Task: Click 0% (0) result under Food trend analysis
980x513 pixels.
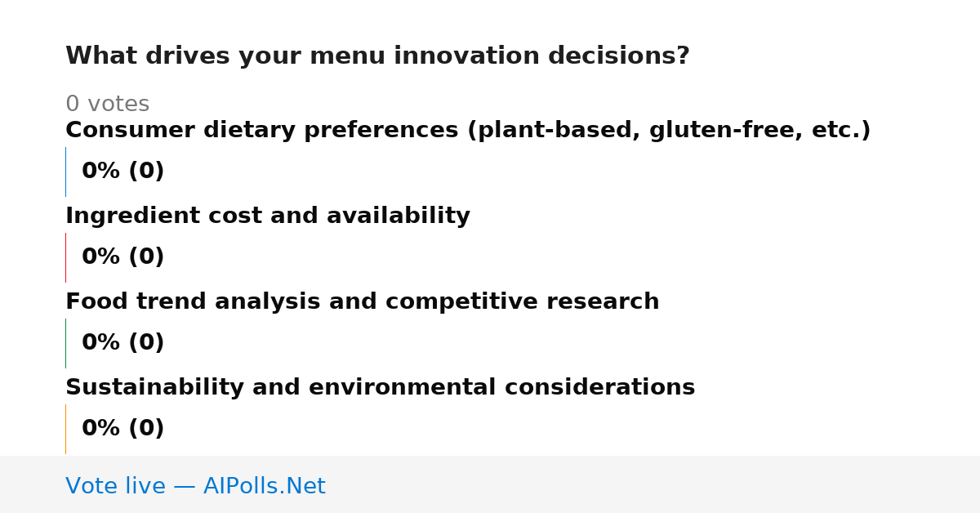Action: [x=122, y=343]
